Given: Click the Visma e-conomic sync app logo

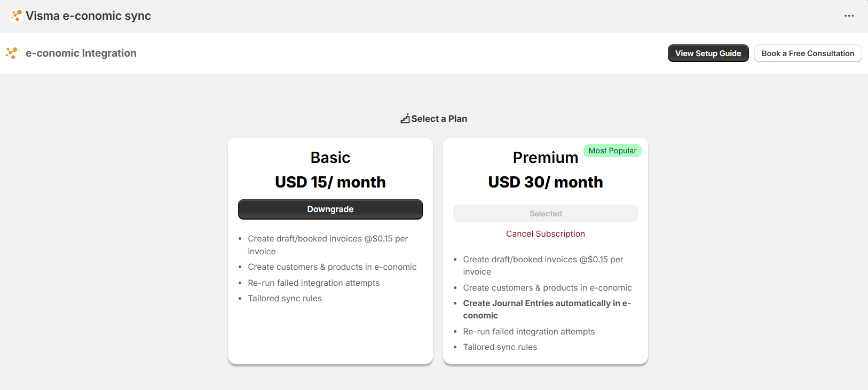Looking at the screenshot, I should (16, 15).
